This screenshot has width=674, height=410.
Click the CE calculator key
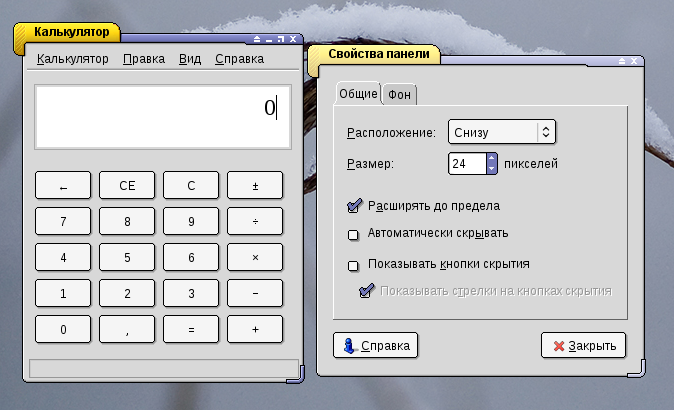[127, 185]
